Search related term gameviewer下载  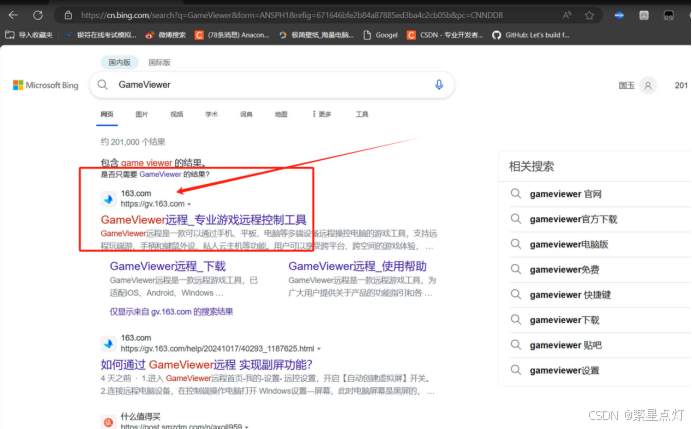pos(564,320)
